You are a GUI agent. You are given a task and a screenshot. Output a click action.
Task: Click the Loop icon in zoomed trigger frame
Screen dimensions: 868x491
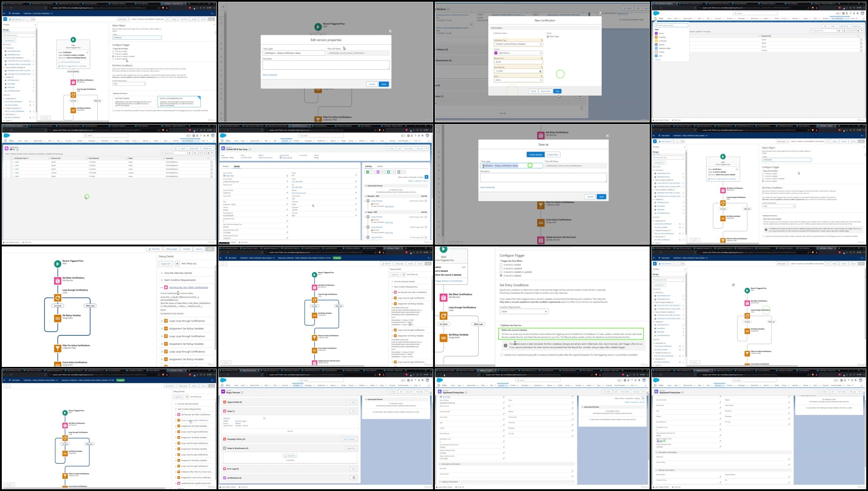(x=443, y=316)
